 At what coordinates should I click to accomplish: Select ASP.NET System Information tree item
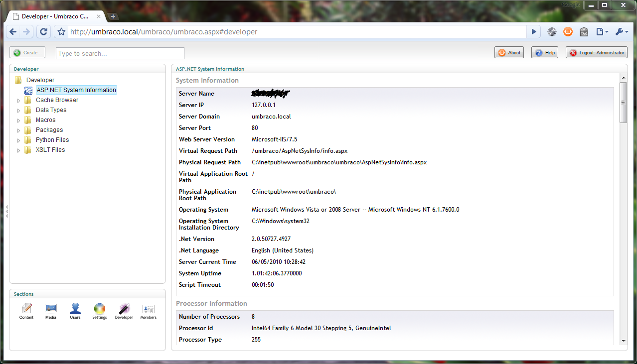click(x=76, y=90)
